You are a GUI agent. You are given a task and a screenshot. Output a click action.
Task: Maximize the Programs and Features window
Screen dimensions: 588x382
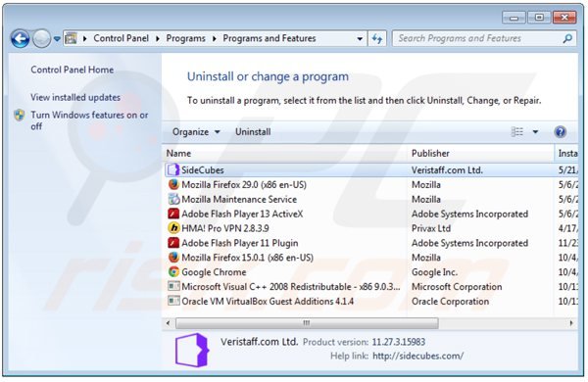pyautogui.click(x=539, y=18)
